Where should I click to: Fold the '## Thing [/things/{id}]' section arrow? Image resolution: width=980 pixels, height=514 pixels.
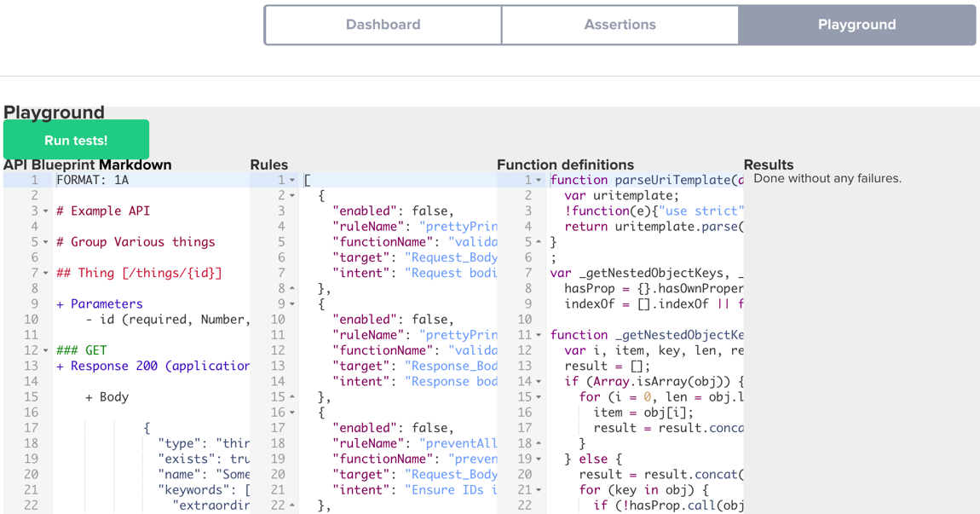click(x=46, y=274)
